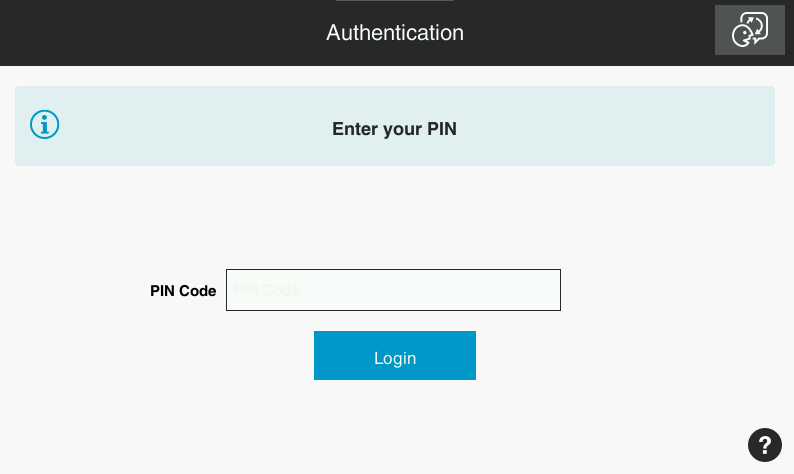The image size is (794, 474).
Task: Click the translate speech-bubble icon
Action: (x=749, y=30)
